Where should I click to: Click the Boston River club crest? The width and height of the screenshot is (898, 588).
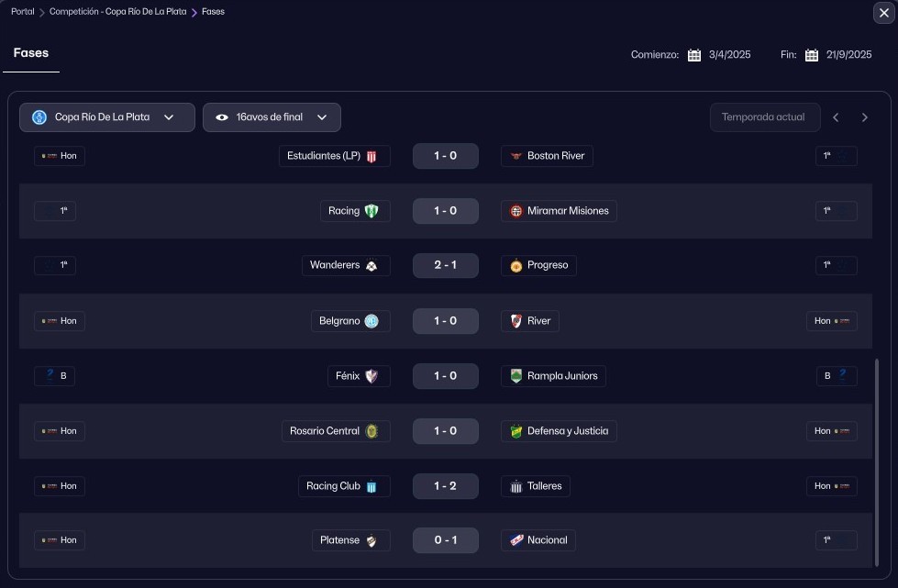516,156
